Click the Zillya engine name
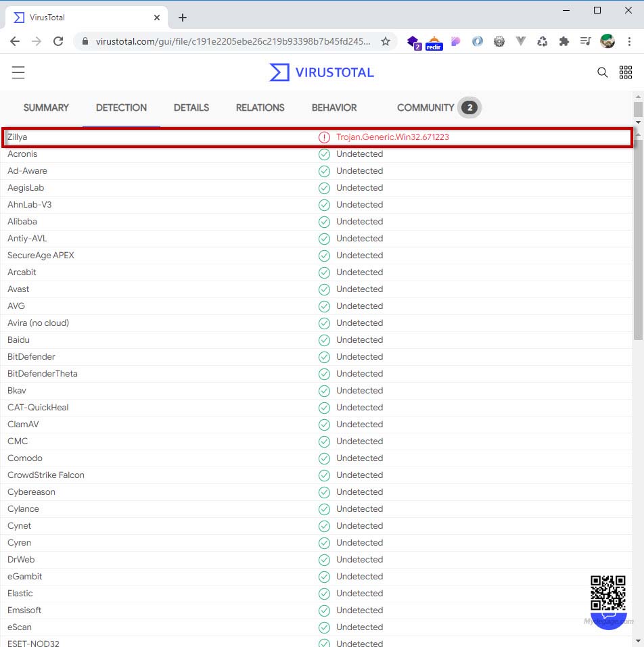This screenshot has width=644, height=647. point(18,137)
